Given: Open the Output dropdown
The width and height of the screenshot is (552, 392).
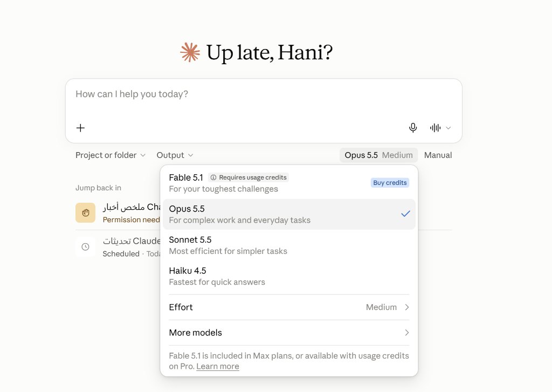Looking at the screenshot, I should (x=175, y=155).
